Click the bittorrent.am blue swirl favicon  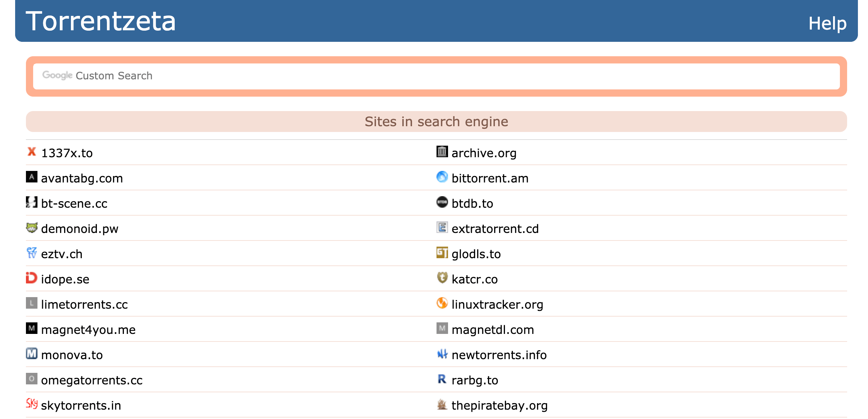[442, 177]
